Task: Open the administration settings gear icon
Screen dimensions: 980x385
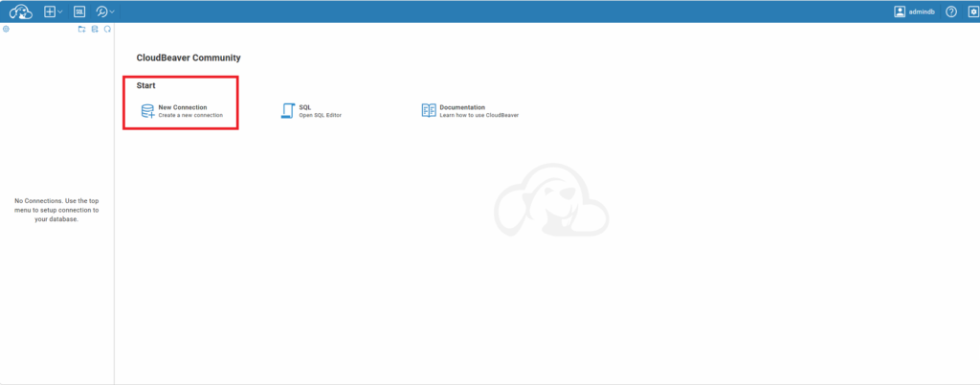Action: tap(973, 11)
